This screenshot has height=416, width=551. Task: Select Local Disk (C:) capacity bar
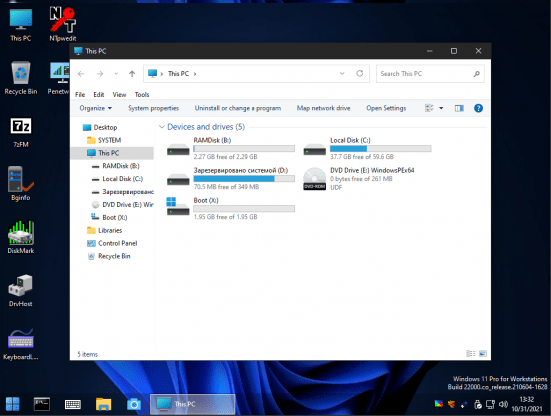click(381, 149)
